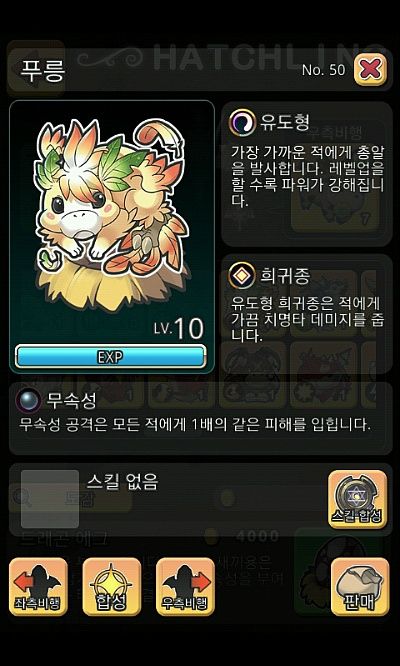Tap the 유도형 description text box
Image resolution: width=400 pixels, height=666 pixels.
(x=307, y=176)
